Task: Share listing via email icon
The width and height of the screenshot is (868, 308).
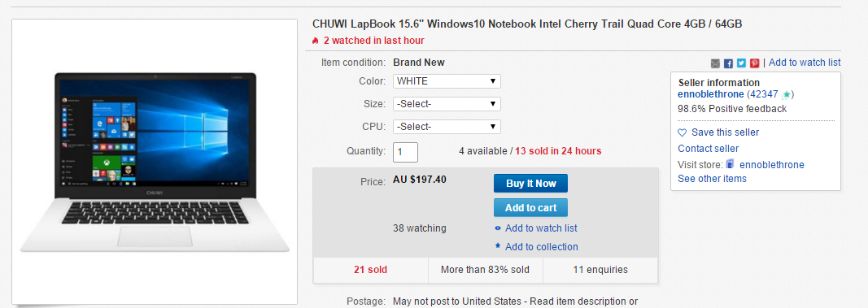Action: coord(715,63)
